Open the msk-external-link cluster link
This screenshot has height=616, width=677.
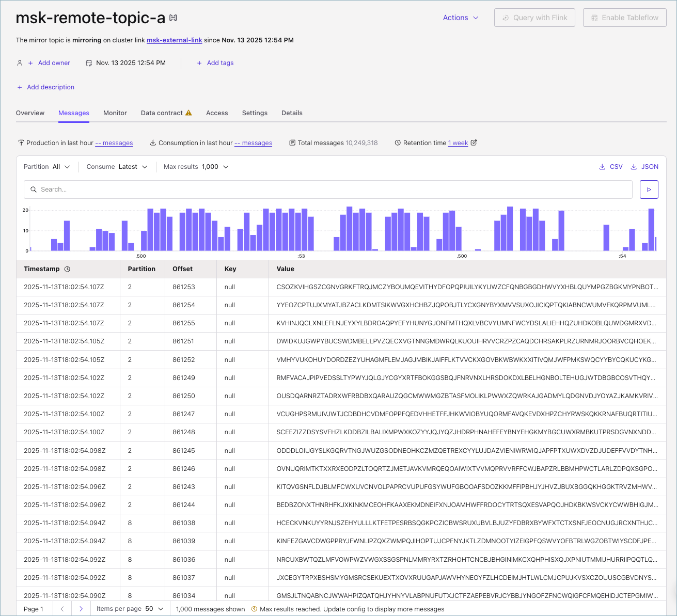coord(174,40)
